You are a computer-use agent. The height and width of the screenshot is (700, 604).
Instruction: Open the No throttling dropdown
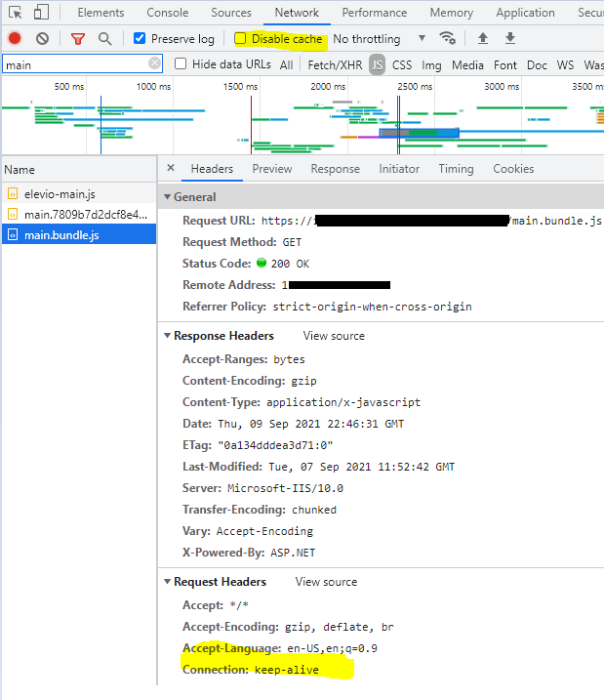[x=380, y=39]
